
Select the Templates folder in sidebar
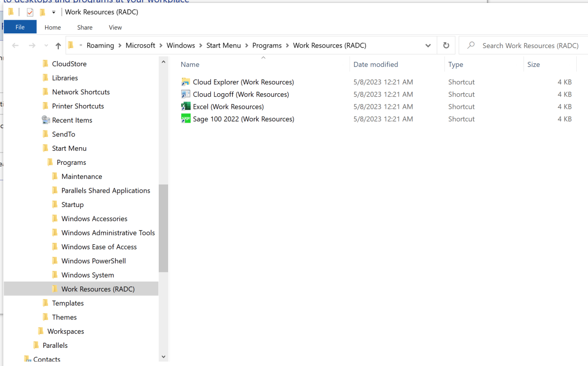68,303
